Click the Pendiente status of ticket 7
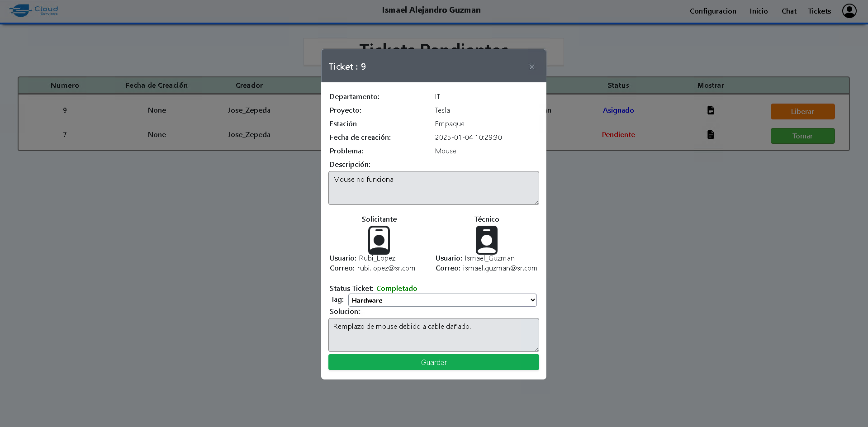The height and width of the screenshot is (427, 868). (618, 135)
